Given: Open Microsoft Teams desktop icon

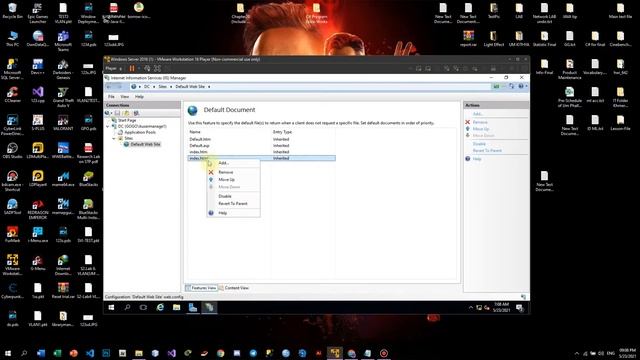Looking at the screenshot, I should 63,41.
